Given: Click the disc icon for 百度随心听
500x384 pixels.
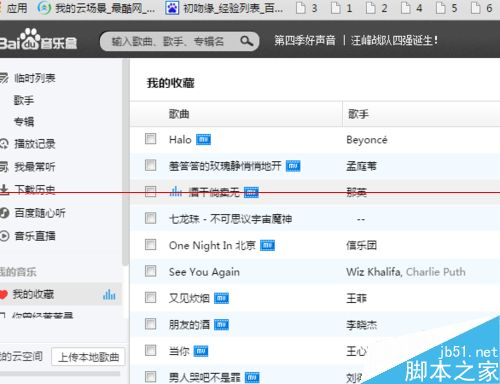Looking at the screenshot, I should pyautogui.click(x=4, y=213).
